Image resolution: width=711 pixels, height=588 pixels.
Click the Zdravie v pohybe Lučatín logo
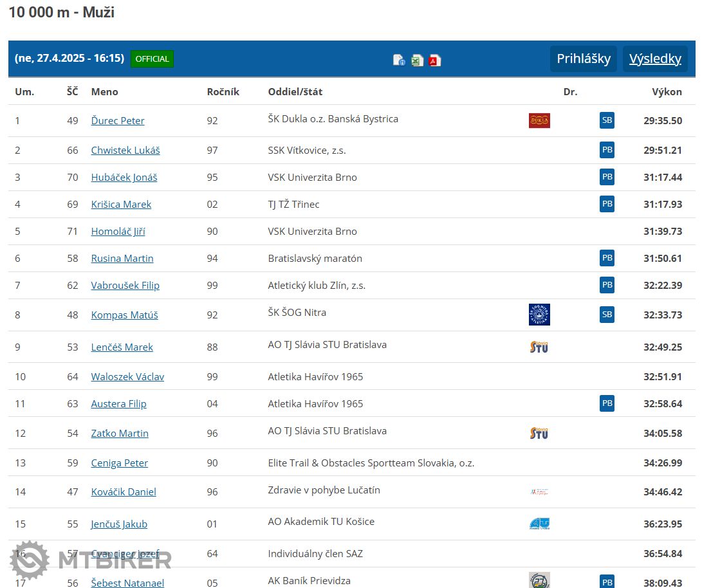[x=539, y=492]
